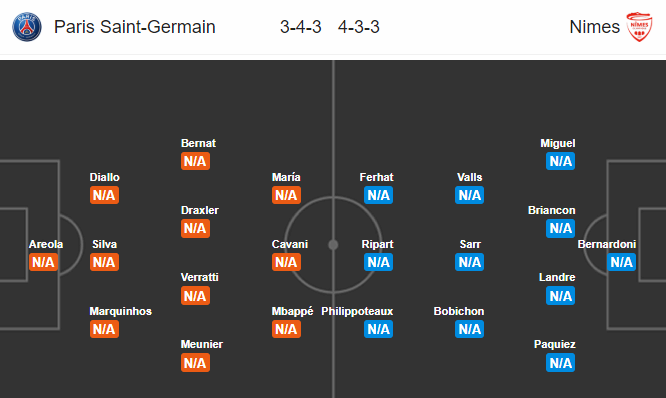Select Areola's orange N/A rating badge

click(x=43, y=262)
